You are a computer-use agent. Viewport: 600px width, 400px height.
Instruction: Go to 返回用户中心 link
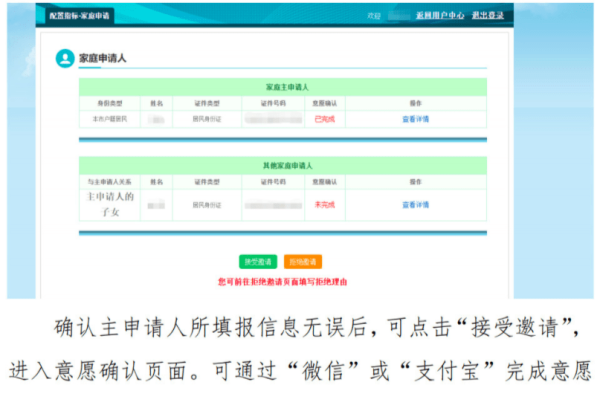(x=440, y=15)
